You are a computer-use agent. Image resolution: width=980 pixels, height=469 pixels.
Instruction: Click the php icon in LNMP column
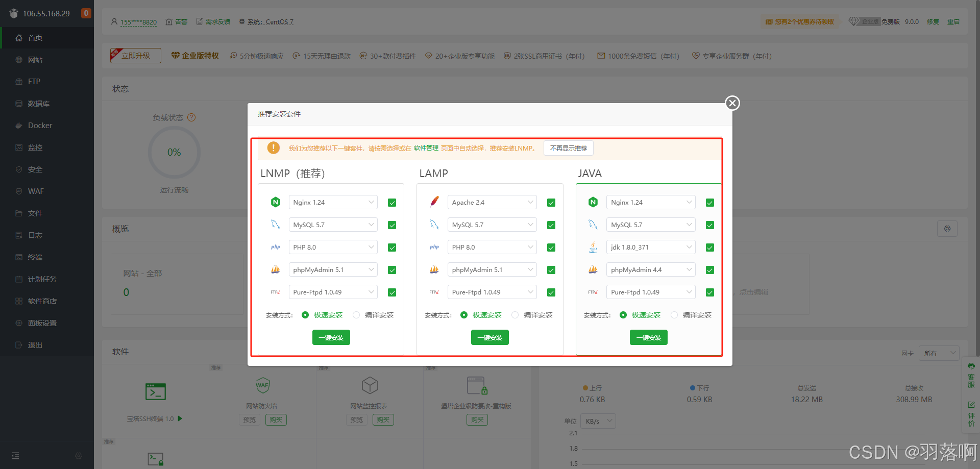(x=276, y=247)
